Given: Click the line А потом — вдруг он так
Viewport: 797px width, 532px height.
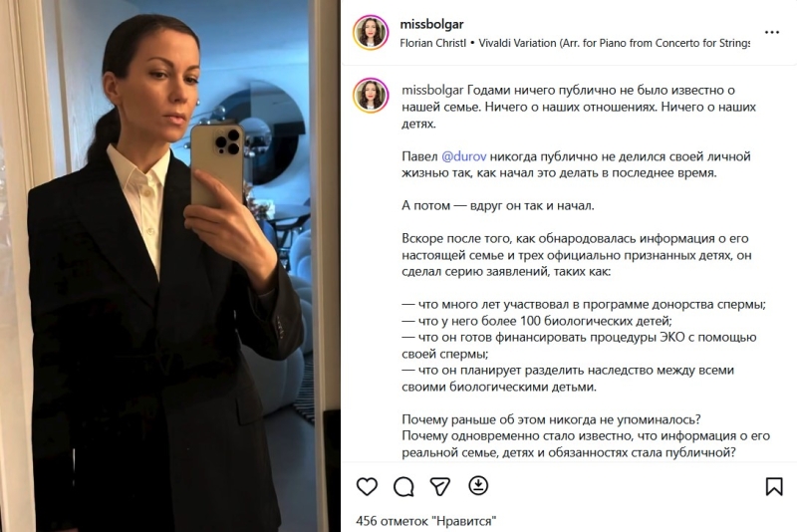Looking at the screenshot, I should [x=497, y=206].
